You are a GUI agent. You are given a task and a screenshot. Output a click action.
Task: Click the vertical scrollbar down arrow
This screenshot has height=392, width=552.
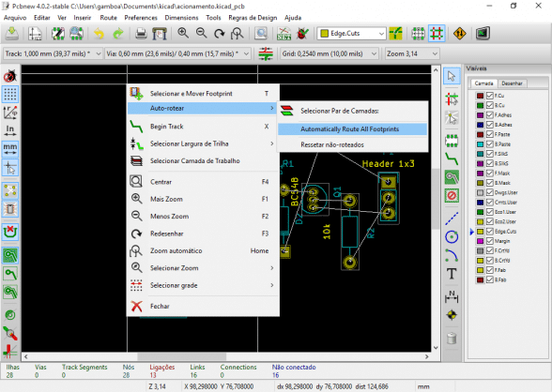point(436,348)
